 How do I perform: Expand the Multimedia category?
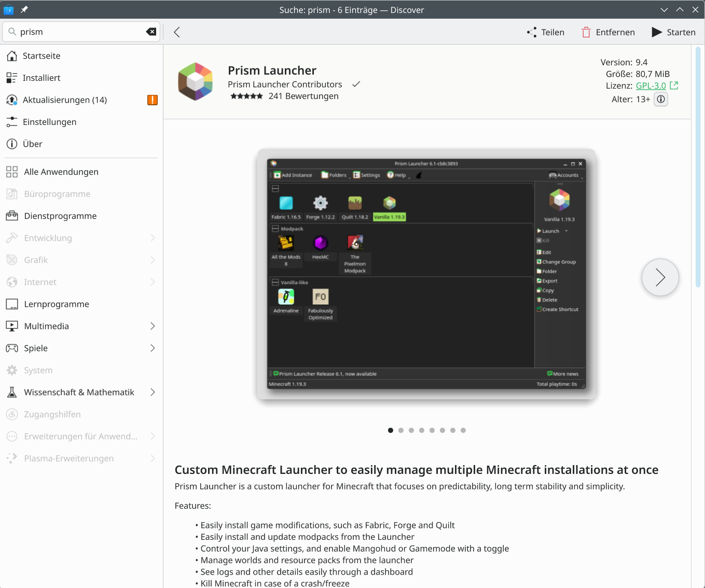[152, 326]
